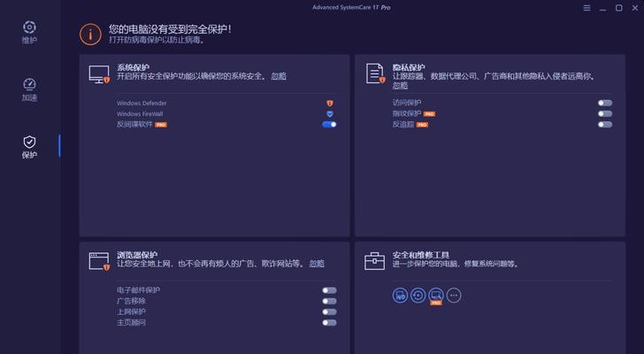The width and height of the screenshot is (644, 354).
Task: Open the first round security tool icon
Action: tap(400, 296)
